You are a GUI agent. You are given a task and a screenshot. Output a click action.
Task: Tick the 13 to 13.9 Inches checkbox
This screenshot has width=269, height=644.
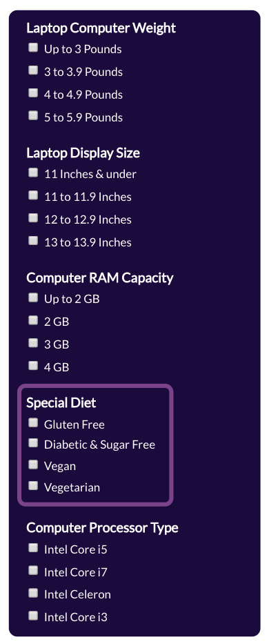pyautogui.click(x=33, y=241)
